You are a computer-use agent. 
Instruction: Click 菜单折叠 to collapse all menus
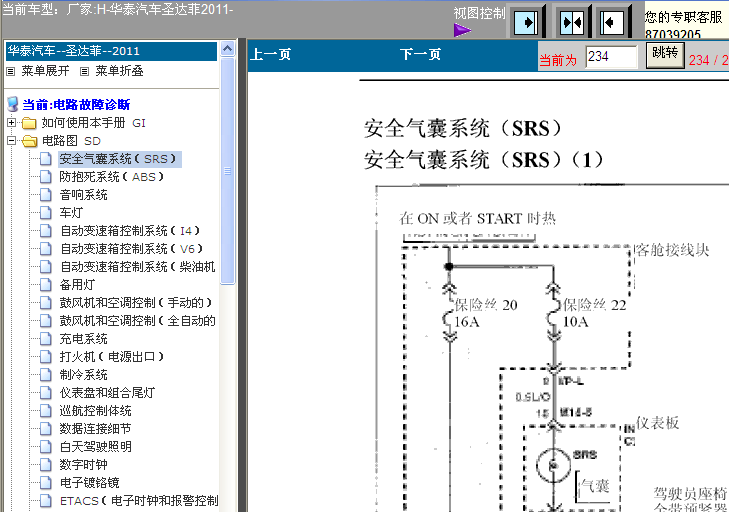(119, 71)
